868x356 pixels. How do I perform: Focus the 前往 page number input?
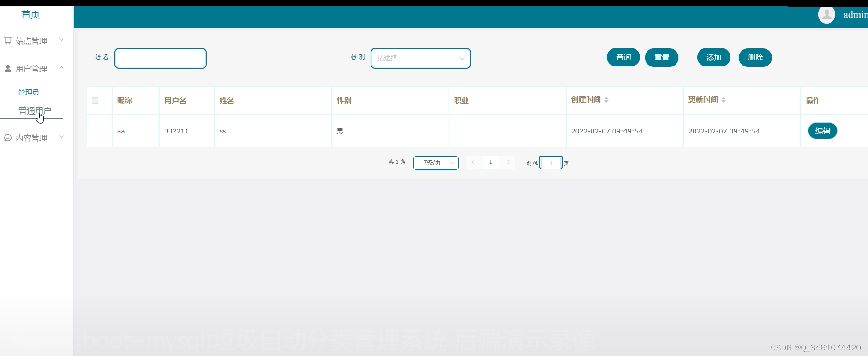coord(551,163)
